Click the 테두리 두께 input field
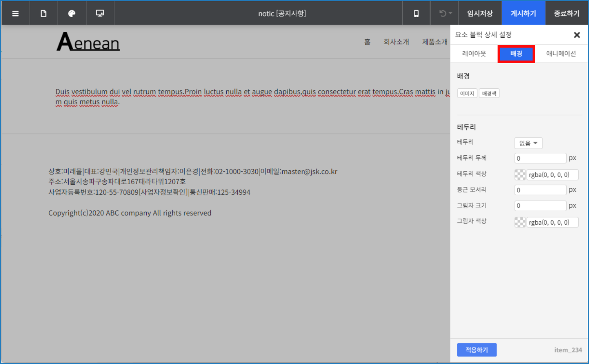The image size is (589, 364). (540, 158)
